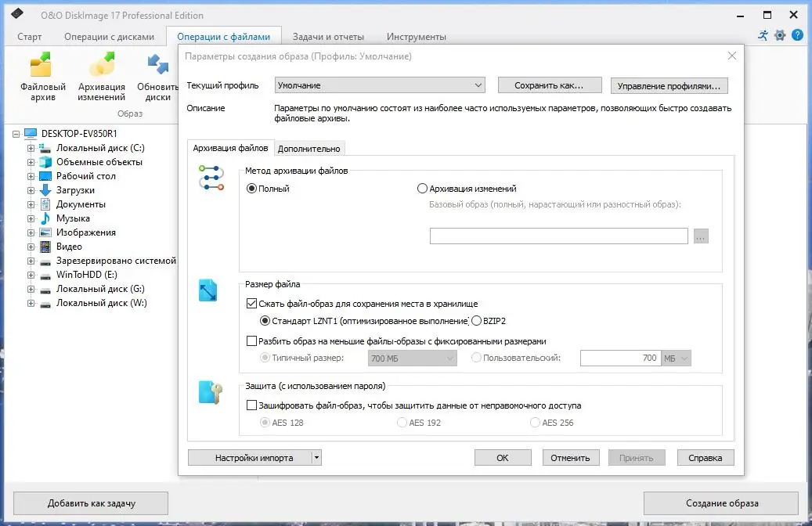Click the Создание образа button
This screenshot has height=526, width=812.
click(721, 503)
